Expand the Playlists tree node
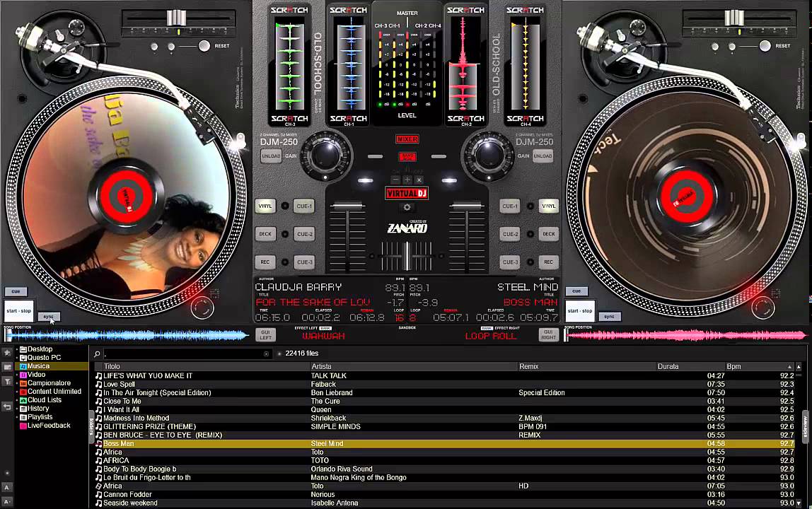The image size is (812, 509). click(16, 417)
